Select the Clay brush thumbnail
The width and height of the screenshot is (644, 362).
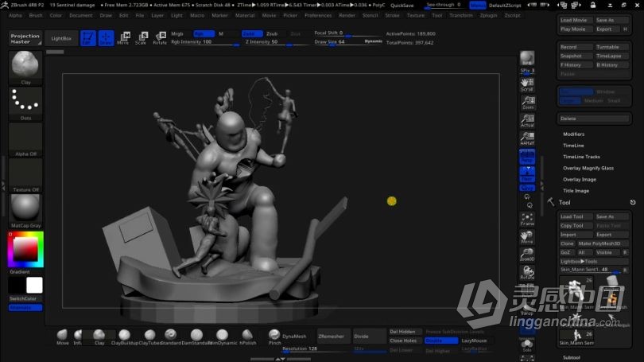tap(25, 68)
